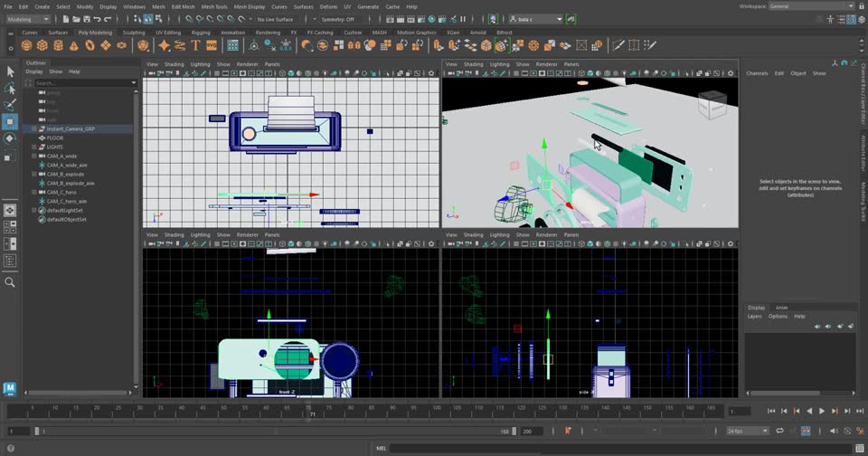Image resolution: width=868 pixels, height=456 pixels.
Task: Select the arrow Select tool in toolbox
Action: (x=10, y=71)
